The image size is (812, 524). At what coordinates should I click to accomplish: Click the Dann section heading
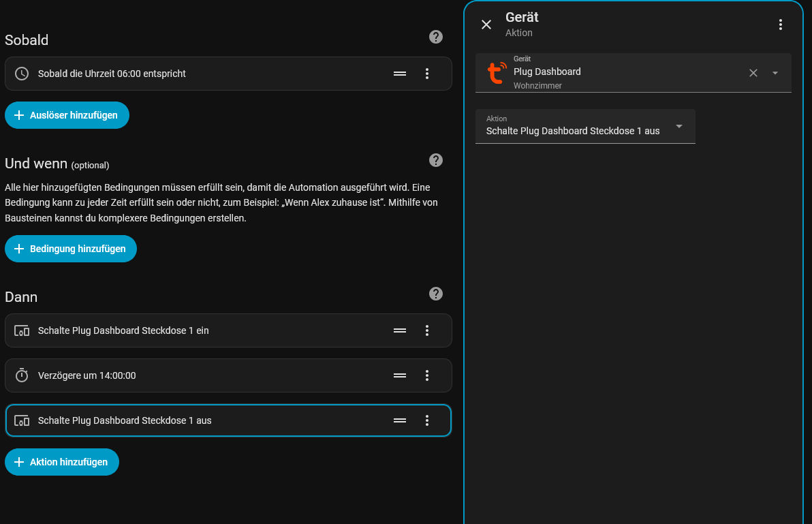click(x=21, y=297)
